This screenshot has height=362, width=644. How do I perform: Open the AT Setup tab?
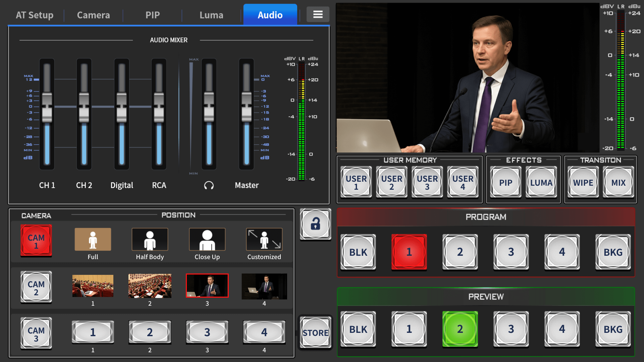35,15
